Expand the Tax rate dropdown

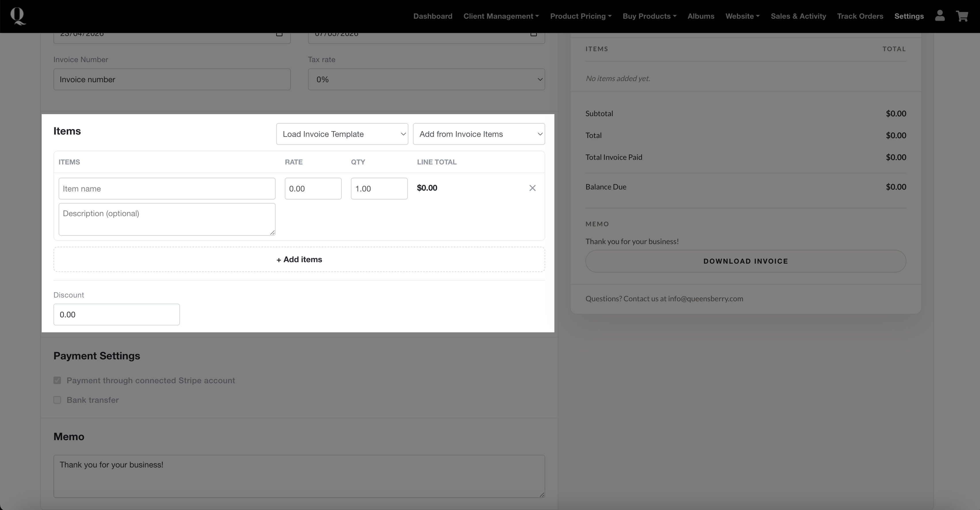coord(426,80)
